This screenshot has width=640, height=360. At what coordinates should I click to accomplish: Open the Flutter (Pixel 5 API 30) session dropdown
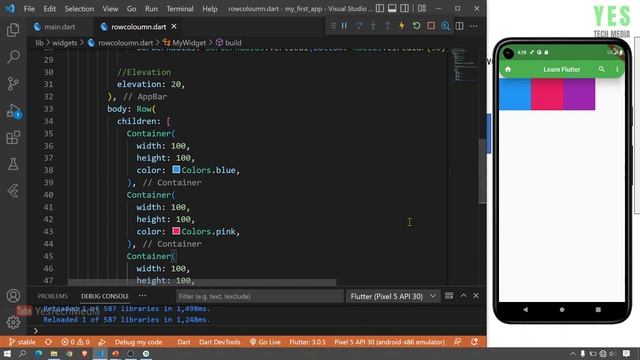point(393,296)
